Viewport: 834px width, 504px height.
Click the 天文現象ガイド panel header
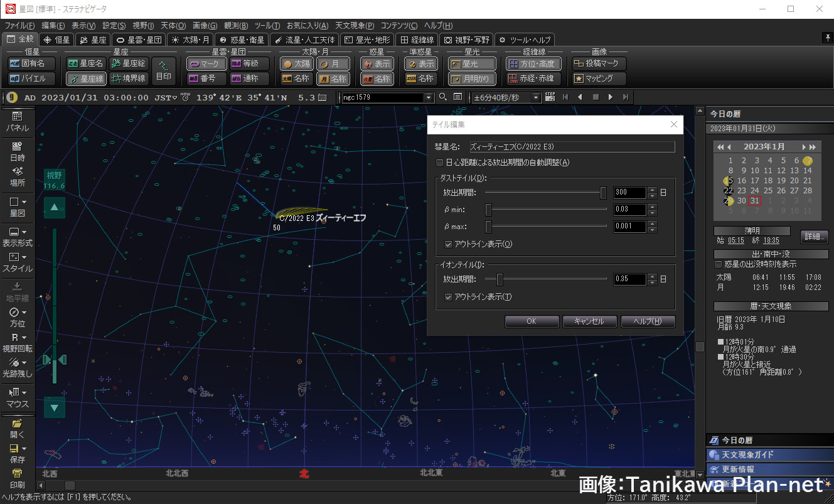769,454
